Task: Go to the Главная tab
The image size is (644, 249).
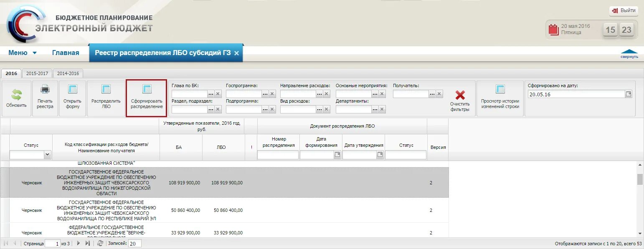Action: [x=66, y=53]
